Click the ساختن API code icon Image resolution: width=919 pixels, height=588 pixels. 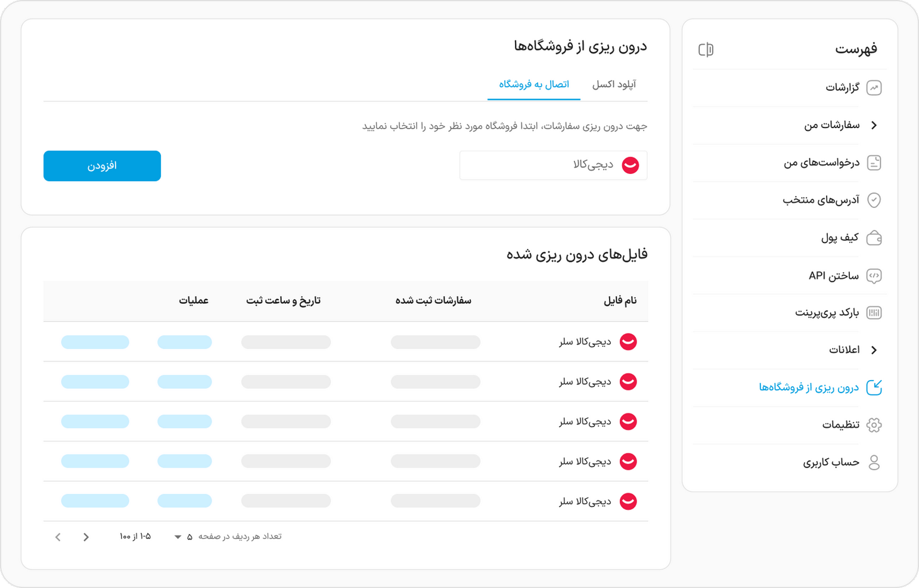[875, 275]
